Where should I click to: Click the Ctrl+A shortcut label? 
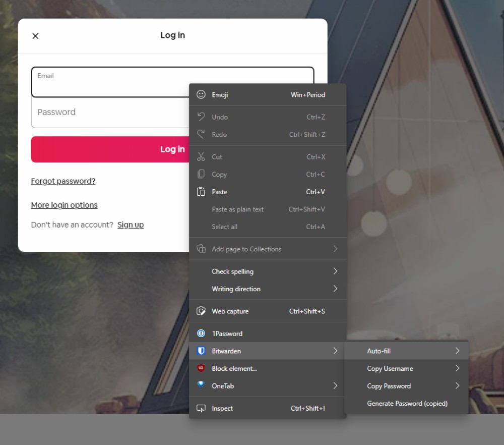(316, 227)
